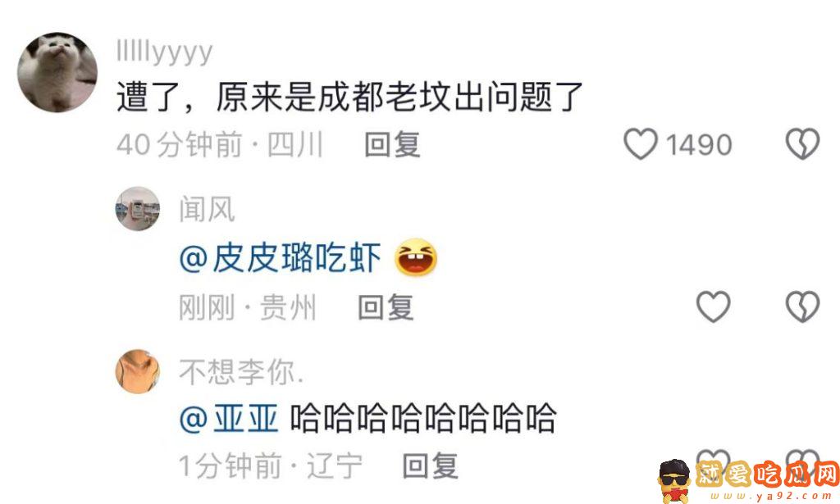This screenshot has height=504, width=840.
Task: Reply to 闻风's comment via 回复
Action: tap(386, 307)
